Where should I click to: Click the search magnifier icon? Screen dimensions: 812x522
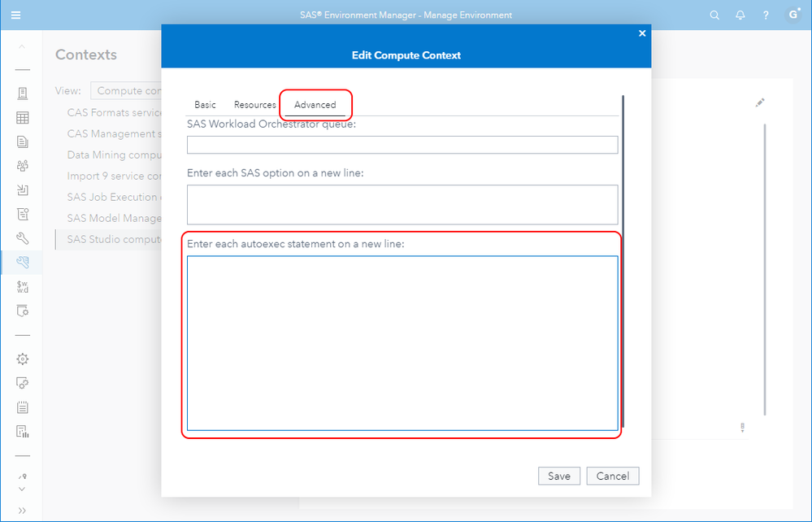point(714,15)
